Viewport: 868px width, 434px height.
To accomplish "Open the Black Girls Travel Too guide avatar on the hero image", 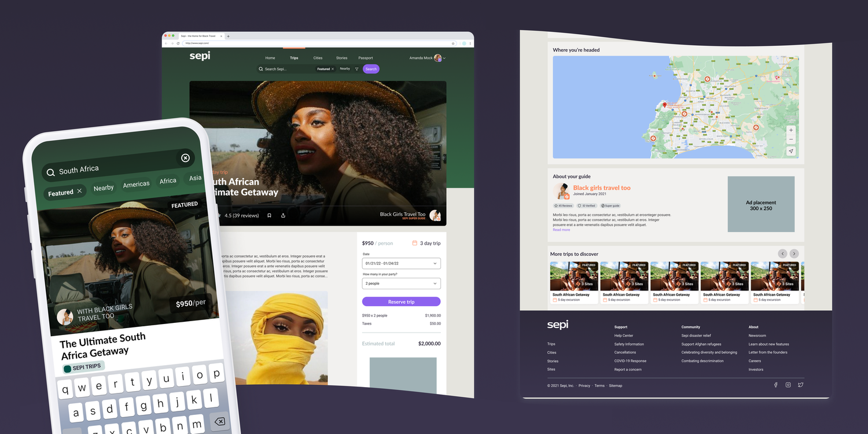I will tap(435, 215).
